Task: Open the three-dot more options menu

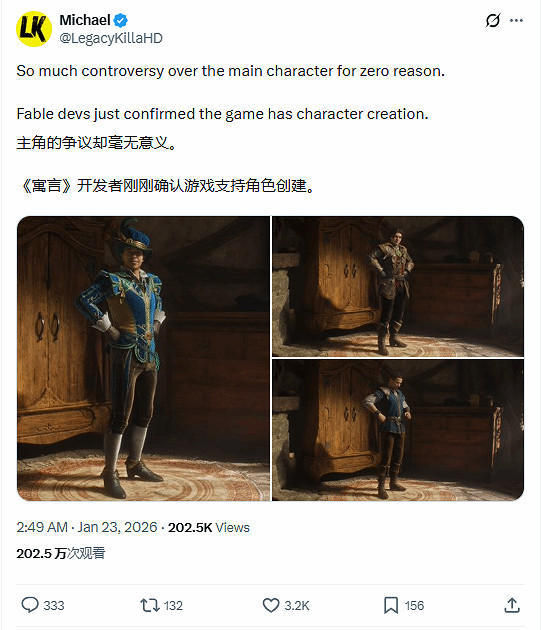Action: (516, 20)
